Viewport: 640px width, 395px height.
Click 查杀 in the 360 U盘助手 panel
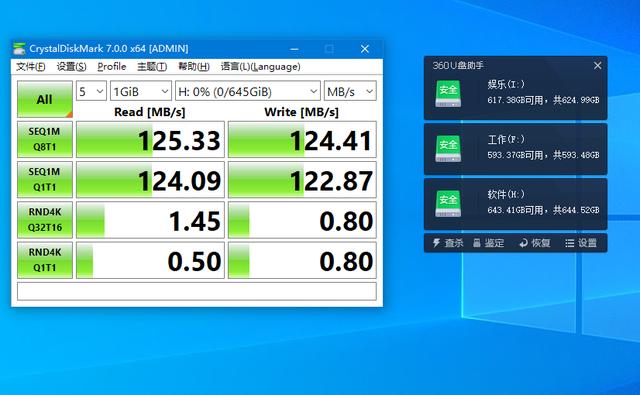click(448, 243)
